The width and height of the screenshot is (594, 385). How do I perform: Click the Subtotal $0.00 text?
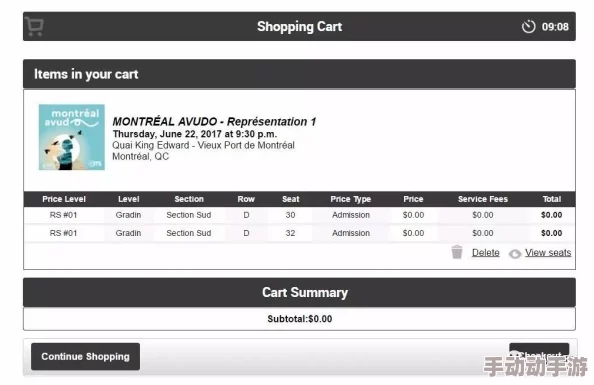[x=300, y=319]
